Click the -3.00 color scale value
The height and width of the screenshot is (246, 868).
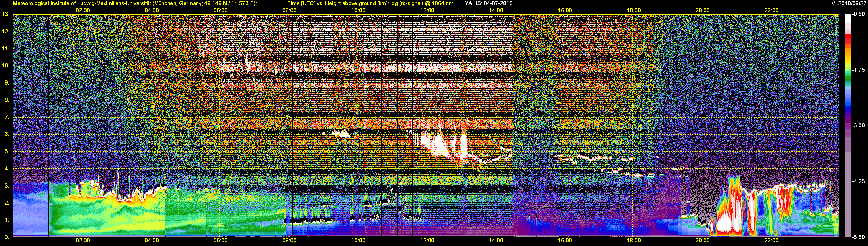[x=858, y=126]
